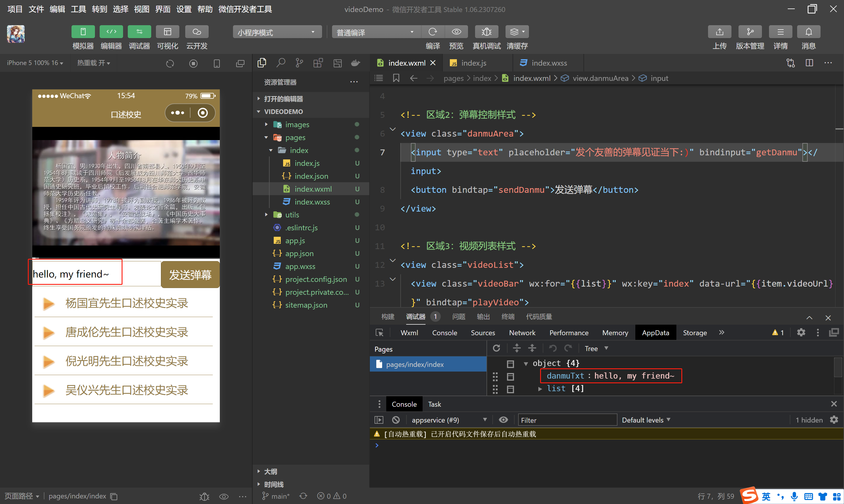This screenshot has height=504, width=844.
Task: Toggle the simulator panel button
Action: (x=83, y=32)
